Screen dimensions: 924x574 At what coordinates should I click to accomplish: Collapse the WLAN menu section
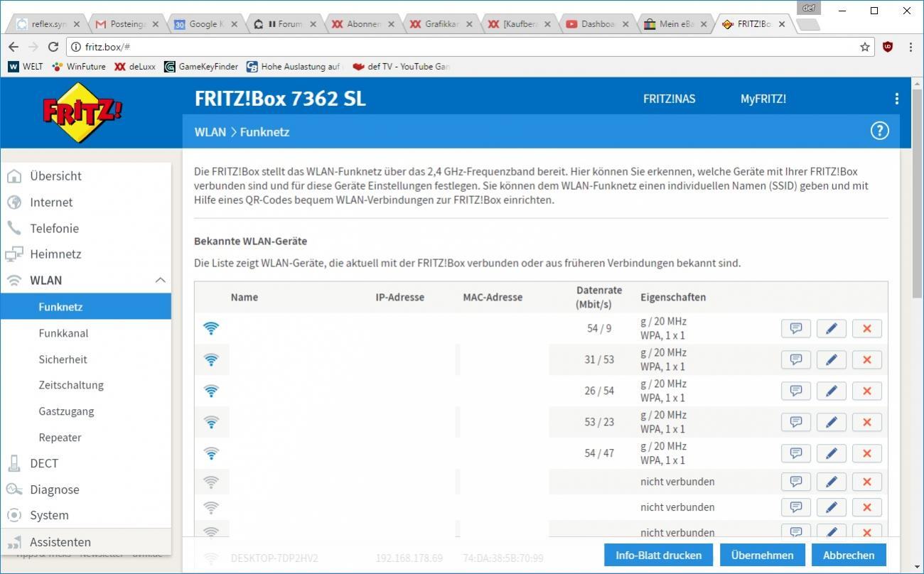click(x=160, y=280)
